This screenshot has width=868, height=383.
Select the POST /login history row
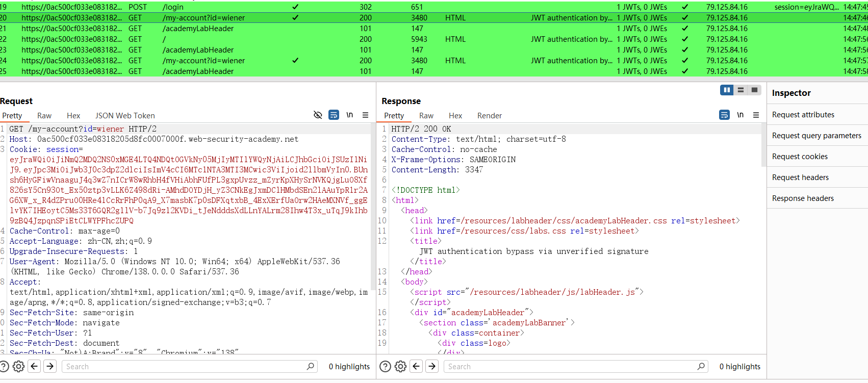pos(434,7)
